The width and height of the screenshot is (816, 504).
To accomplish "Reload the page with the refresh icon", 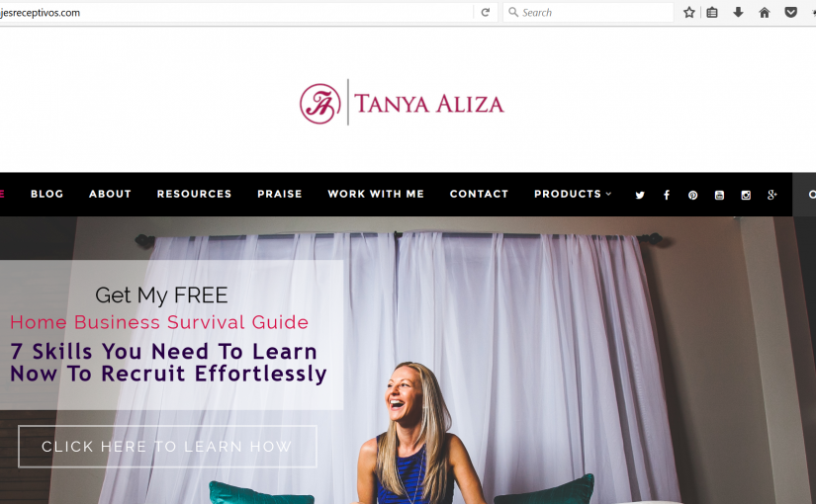I will click(485, 13).
